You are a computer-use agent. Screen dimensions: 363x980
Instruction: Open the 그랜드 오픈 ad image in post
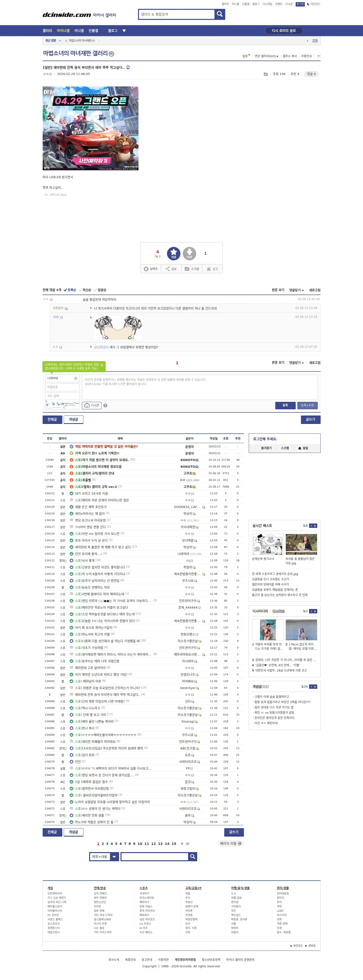pyautogui.click(x=91, y=128)
